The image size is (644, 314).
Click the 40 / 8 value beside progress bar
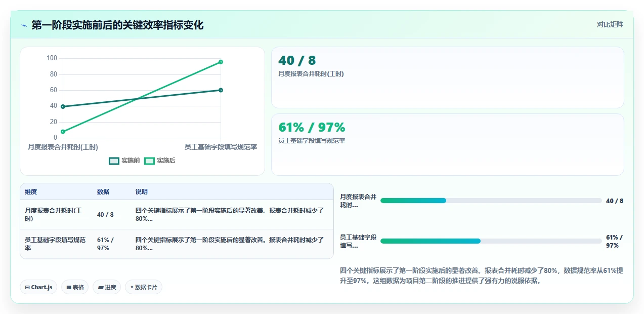click(615, 201)
